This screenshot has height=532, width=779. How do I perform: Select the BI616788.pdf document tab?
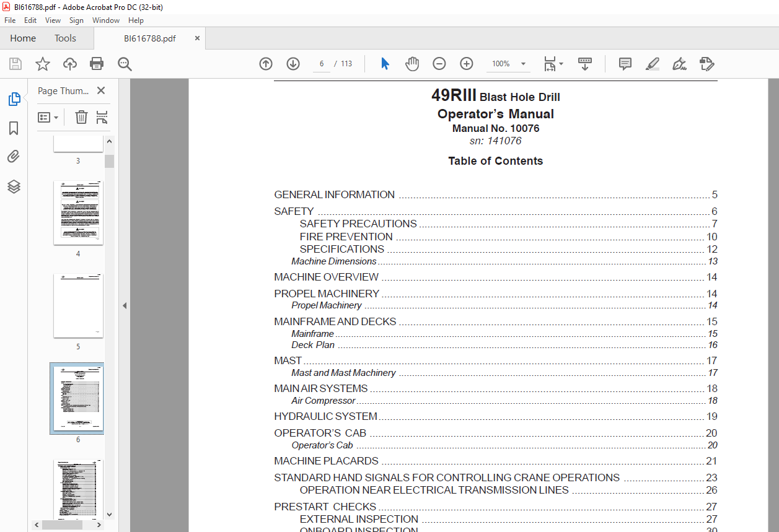[149, 38]
